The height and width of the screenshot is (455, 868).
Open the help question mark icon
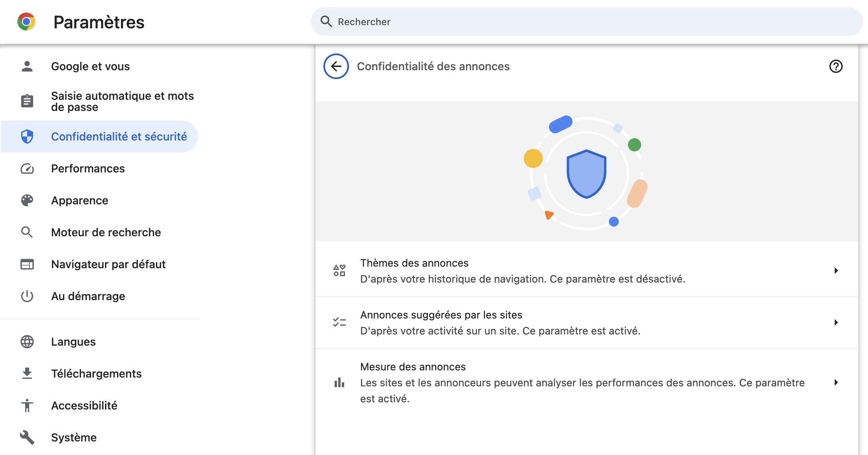[836, 66]
